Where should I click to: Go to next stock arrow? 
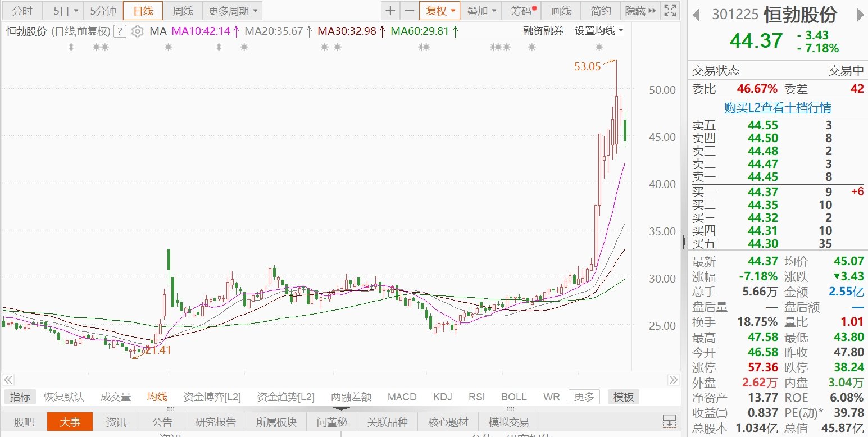[x=860, y=14]
